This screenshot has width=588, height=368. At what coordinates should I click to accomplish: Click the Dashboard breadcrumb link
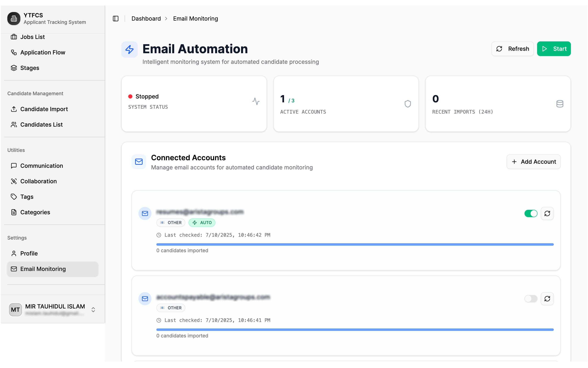click(x=146, y=19)
